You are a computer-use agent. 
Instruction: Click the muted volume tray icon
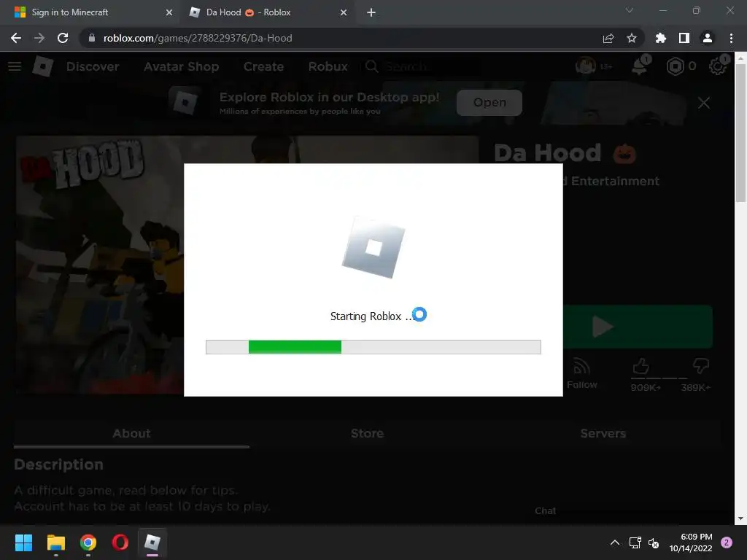click(654, 542)
